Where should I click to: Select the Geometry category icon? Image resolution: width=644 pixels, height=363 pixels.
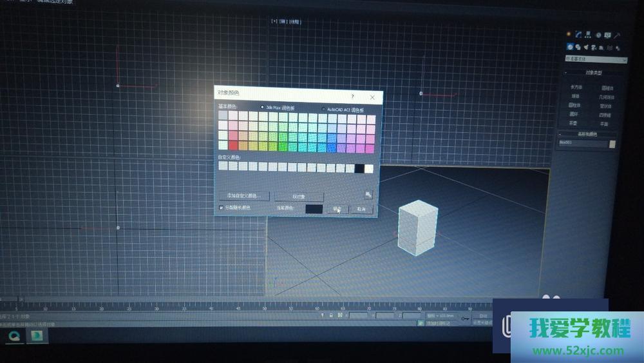570,47
